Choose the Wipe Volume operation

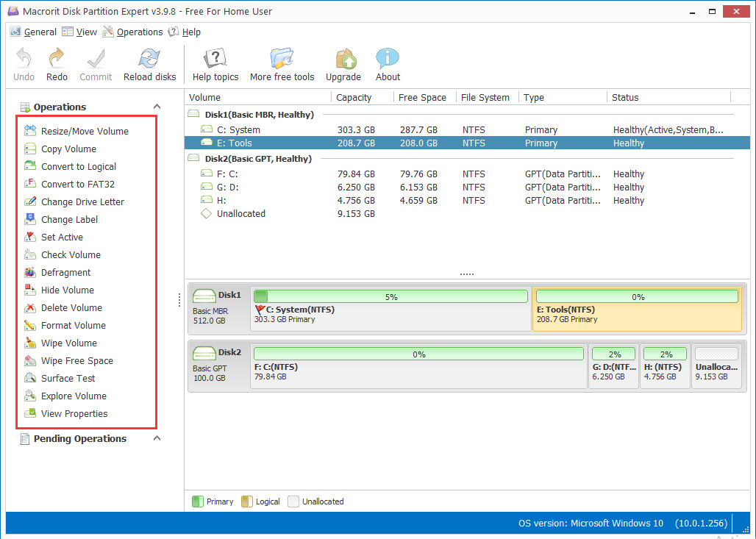[x=68, y=343]
